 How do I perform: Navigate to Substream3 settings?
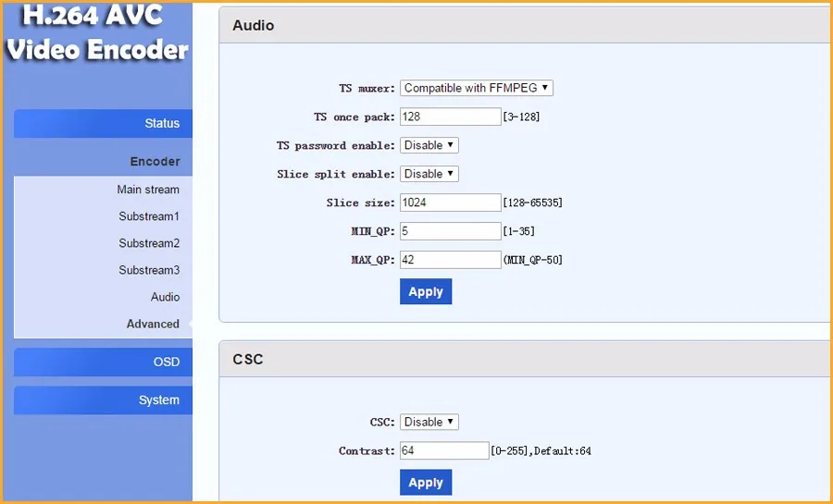click(148, 270)
